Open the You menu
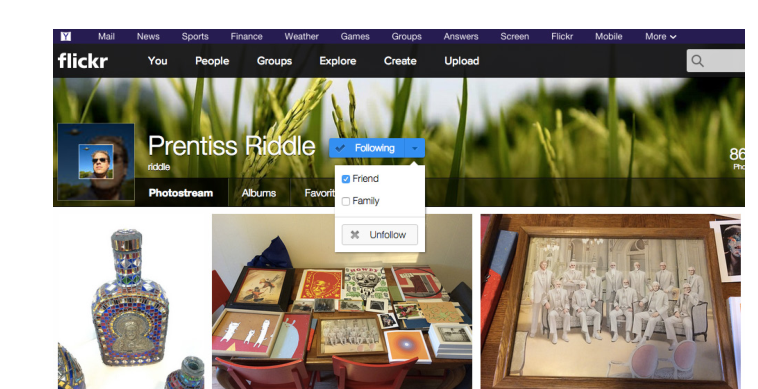This screenshot has height=389, width=758. click(x=158, y=61)
